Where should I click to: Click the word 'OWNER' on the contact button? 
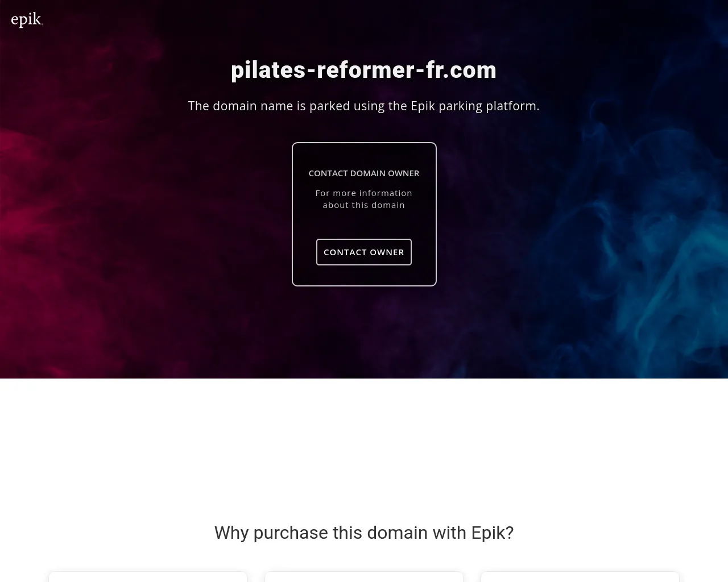[387, 252]
